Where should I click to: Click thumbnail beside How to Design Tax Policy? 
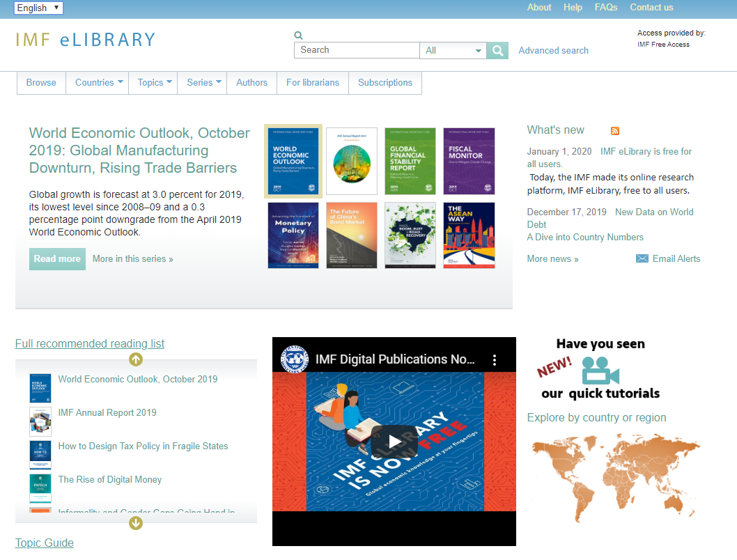click(x=40, y=455)
